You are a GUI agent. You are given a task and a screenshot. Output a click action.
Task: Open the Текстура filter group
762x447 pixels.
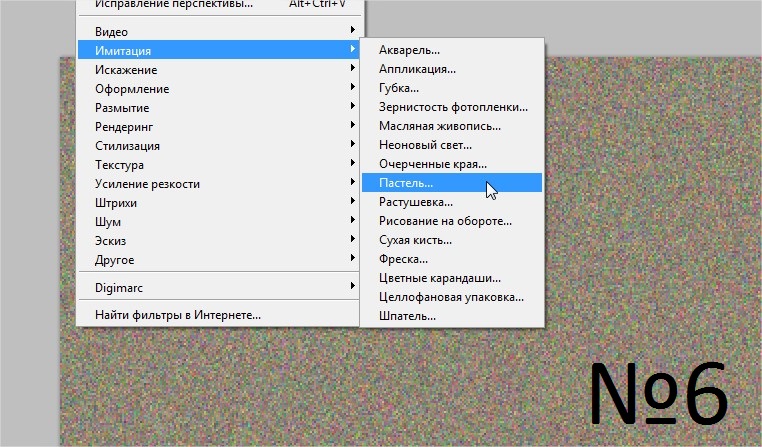tap(218, 164)
